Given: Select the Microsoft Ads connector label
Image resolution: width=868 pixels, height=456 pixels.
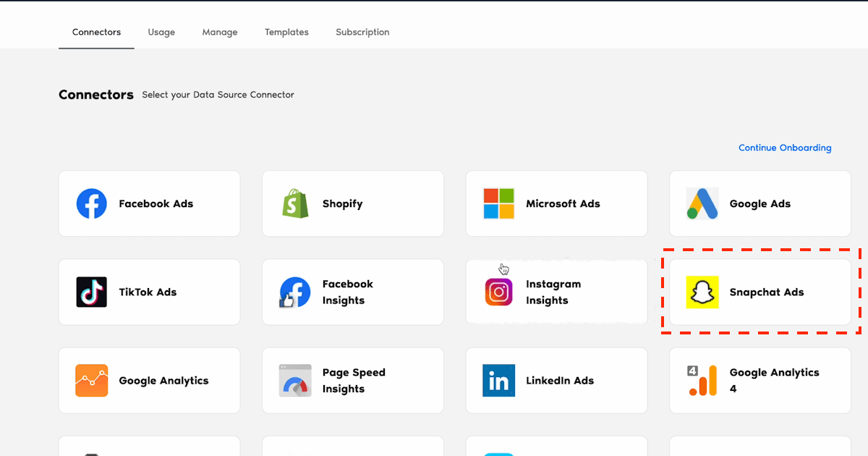Looking at the screenshot, I should (x=563, y=204).
